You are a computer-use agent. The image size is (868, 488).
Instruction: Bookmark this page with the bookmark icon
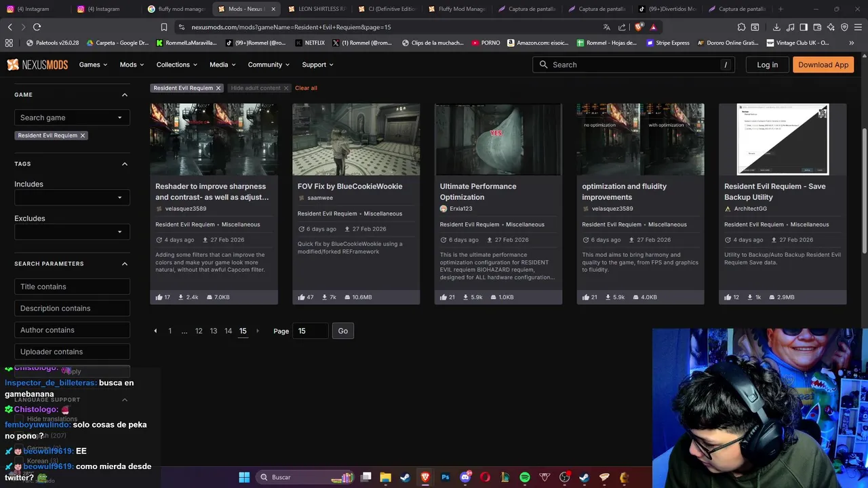coord(164,27)
